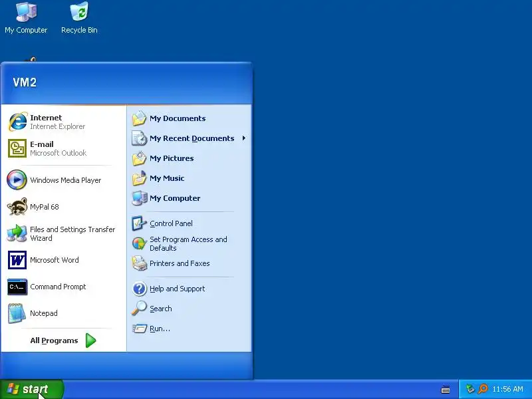Viewport: 532px width, 399px height.
Task: Launch the Microsoft Word icon
Action: click(x=17, y=260)
